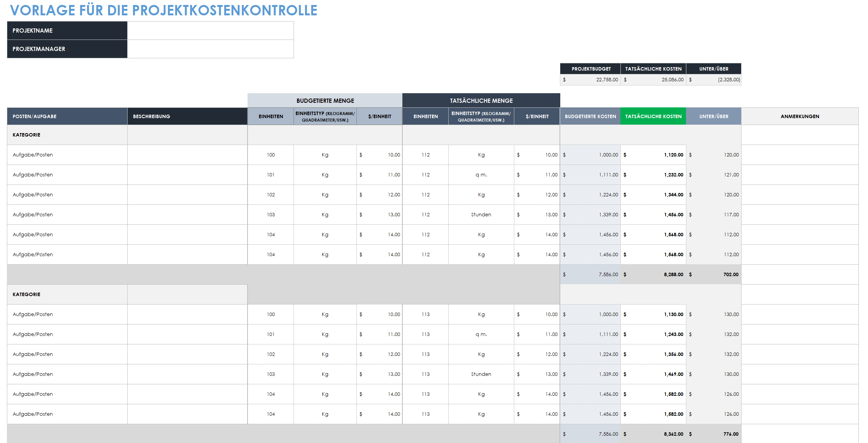The image size is (868, 443).
Task: Click actual cost 1,130.00 in second category
Action: pyautogui.click(x=653, y=315)
